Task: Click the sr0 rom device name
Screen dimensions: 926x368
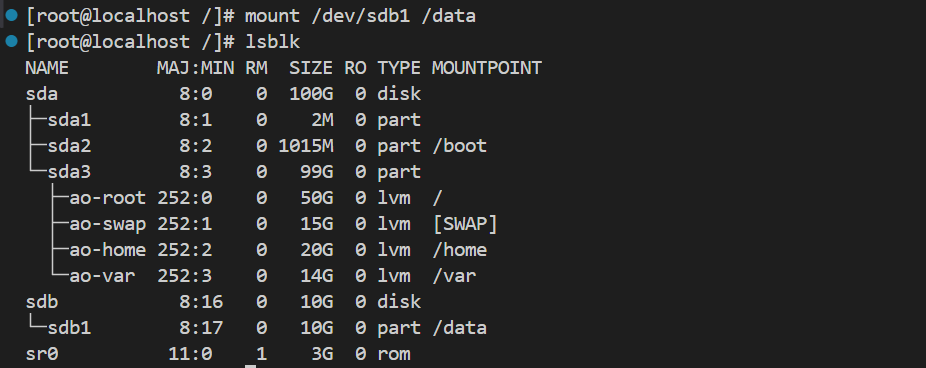Action: [x=41, y=354]
